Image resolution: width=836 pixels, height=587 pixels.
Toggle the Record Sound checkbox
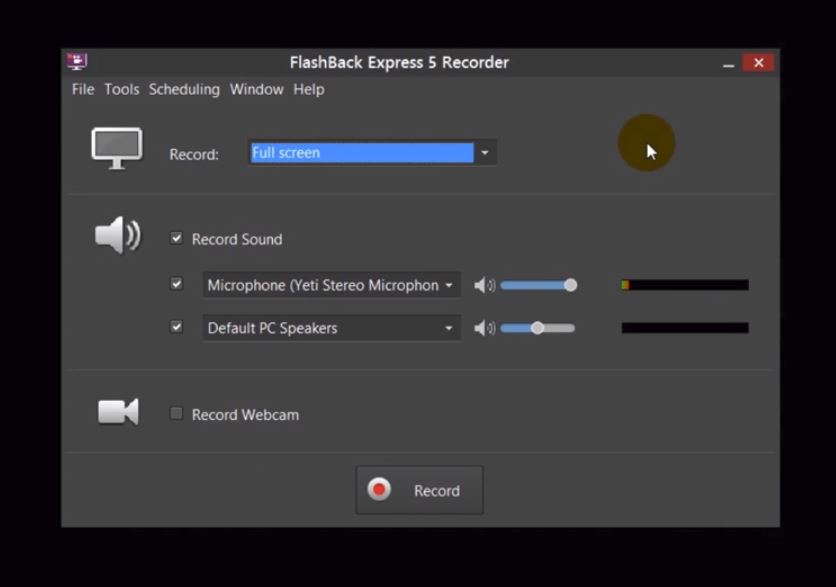176,238
